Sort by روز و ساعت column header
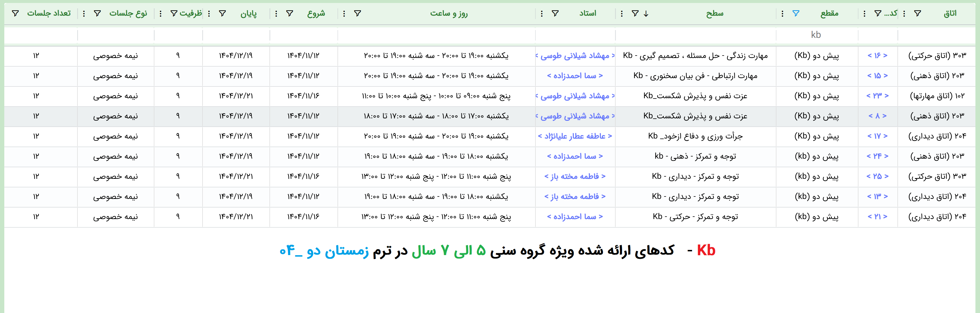 coord(449,14)
